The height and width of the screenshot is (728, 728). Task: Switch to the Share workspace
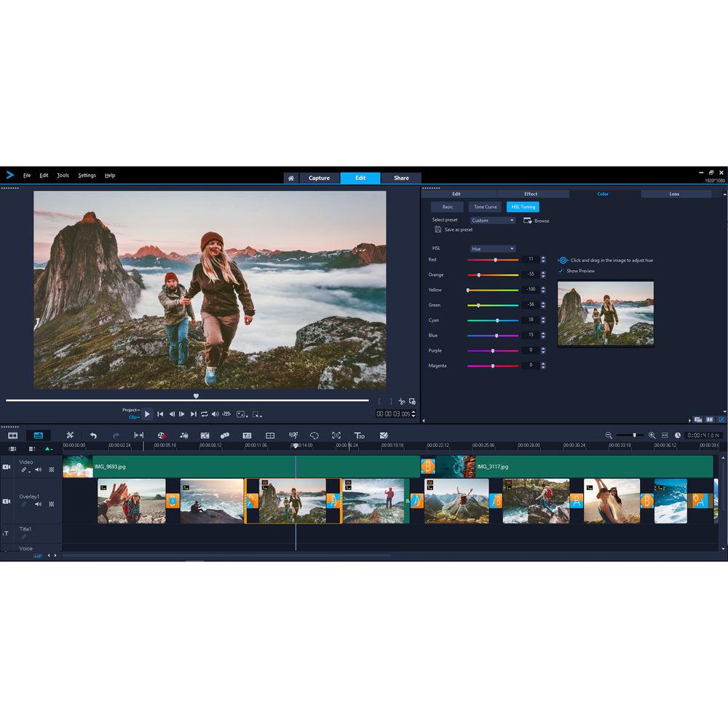(x=401, y=178)
